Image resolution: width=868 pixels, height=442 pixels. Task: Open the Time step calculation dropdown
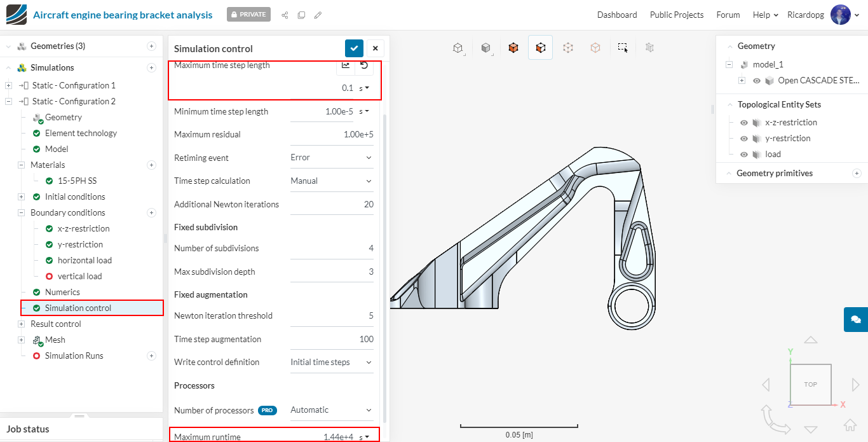(332, 181)
